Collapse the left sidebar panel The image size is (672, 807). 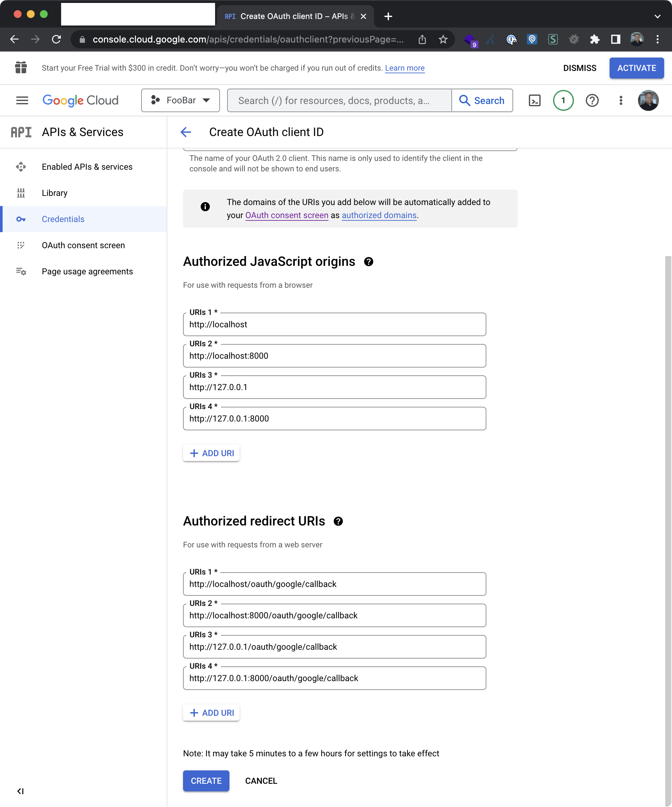(x=20, y=791)
